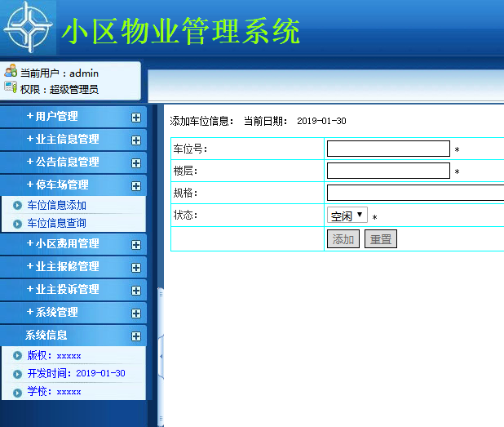This screenshot has width=504, height=427.
Task: Click 权限: 超级管理员 text
Action: pyautogui.click(x=60, y=90)
